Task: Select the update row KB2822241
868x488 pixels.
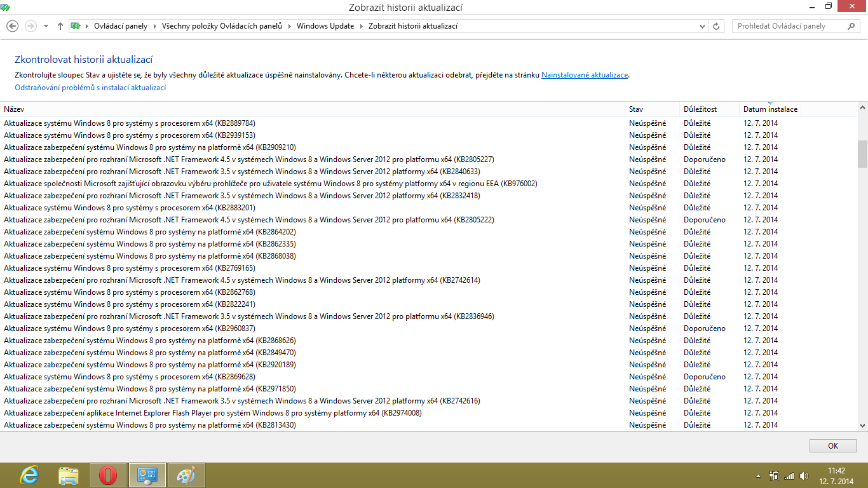Action: (428, 304)
